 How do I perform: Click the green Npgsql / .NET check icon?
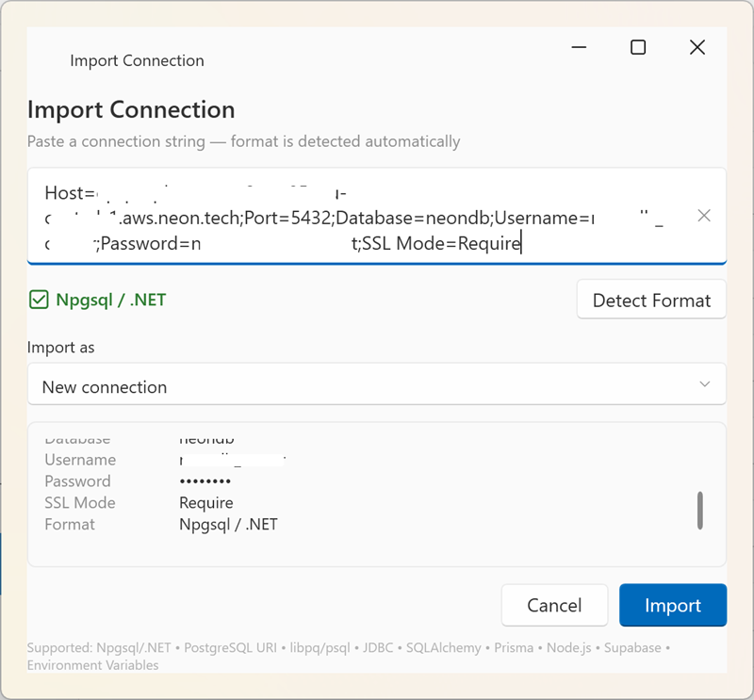(x=39, y=300)
